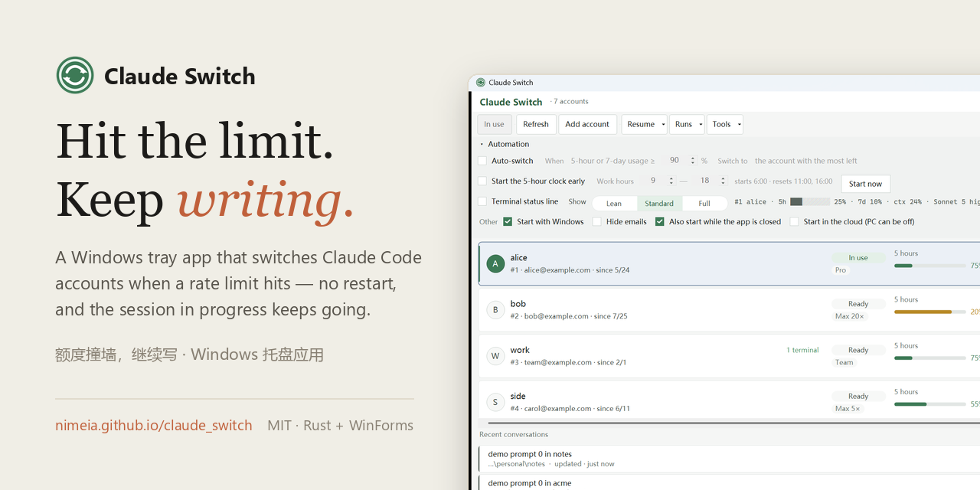Click side's 5 hours usage bar
This screenshot has width=980, height=490.
click(929, 403)
